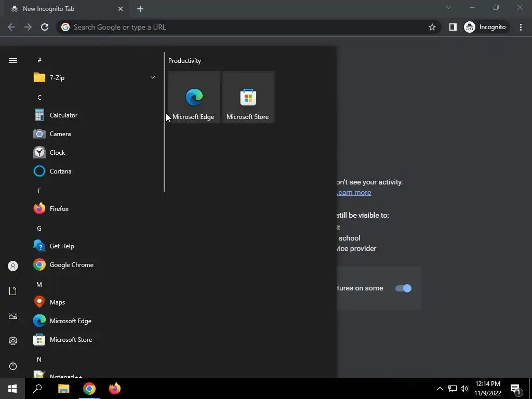Image resolution: width=532 pixels, height=399 pixels.
Task: Open the clock showing 12:14 PM
Action: pyautogui.click(x=488, y=389)
